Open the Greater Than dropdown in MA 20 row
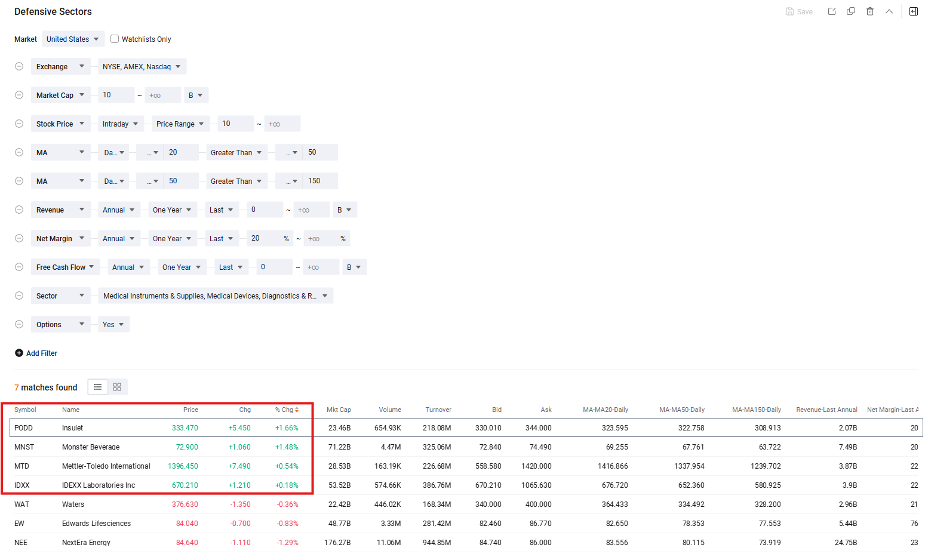This screenshot has height=560, width=925. pos(237,152)
